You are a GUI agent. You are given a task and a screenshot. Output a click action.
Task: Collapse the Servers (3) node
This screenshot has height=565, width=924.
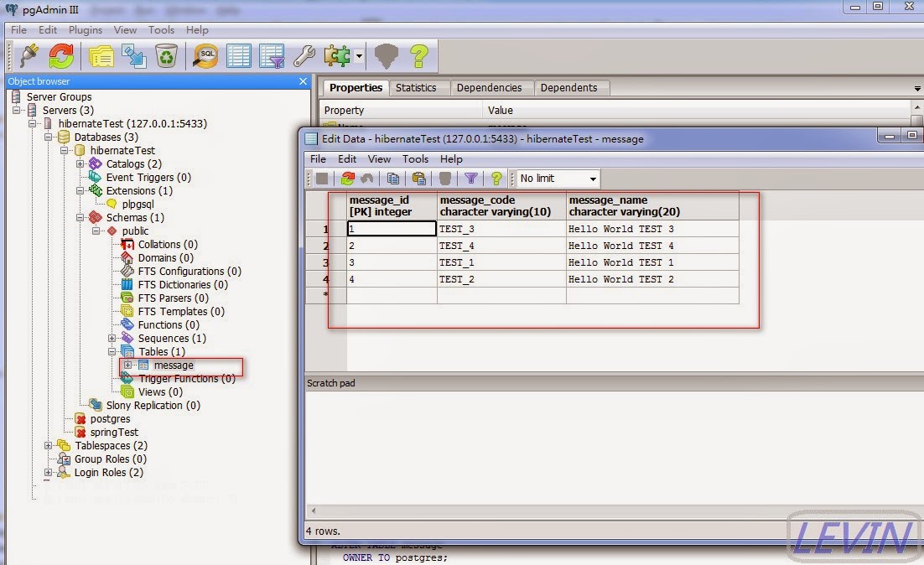tap(17, 110)
